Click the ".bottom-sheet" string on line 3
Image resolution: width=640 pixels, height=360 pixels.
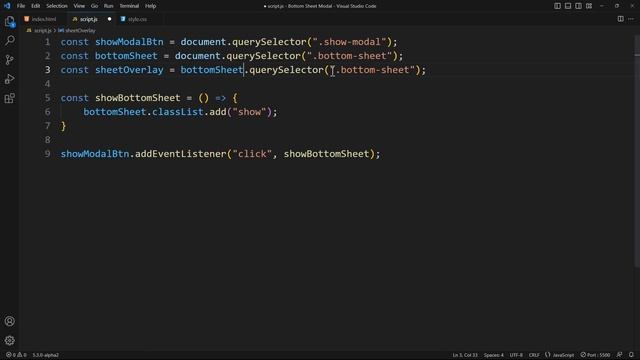(x=372, y=70)
